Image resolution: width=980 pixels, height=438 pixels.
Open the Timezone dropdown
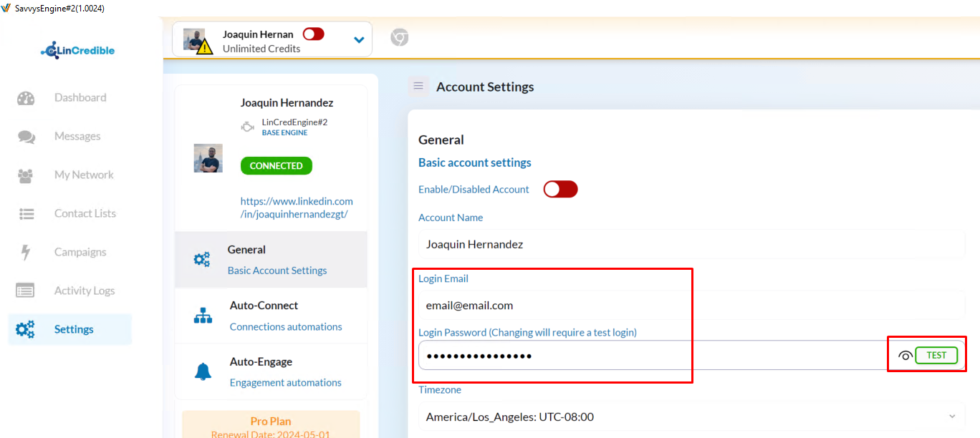click(x=692, y=417)
